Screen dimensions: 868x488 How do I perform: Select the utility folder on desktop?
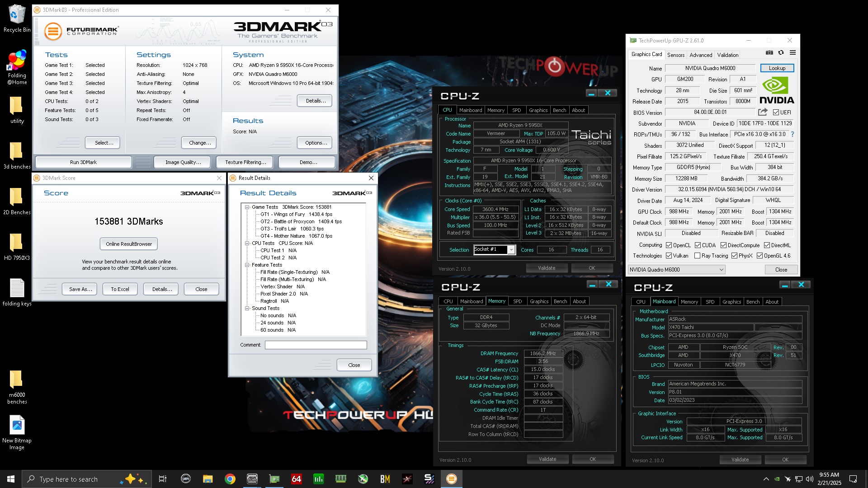pyautogui.click(x=17, y=110)
